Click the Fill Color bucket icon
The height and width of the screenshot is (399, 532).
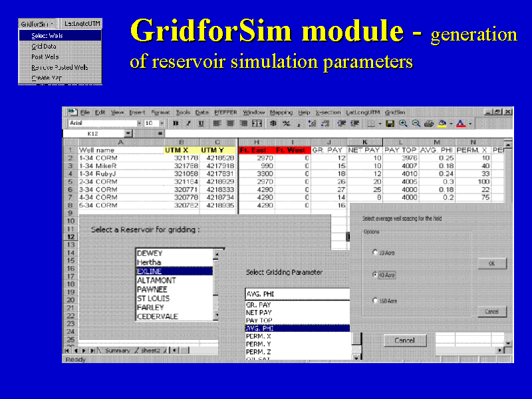coord(442,124)
